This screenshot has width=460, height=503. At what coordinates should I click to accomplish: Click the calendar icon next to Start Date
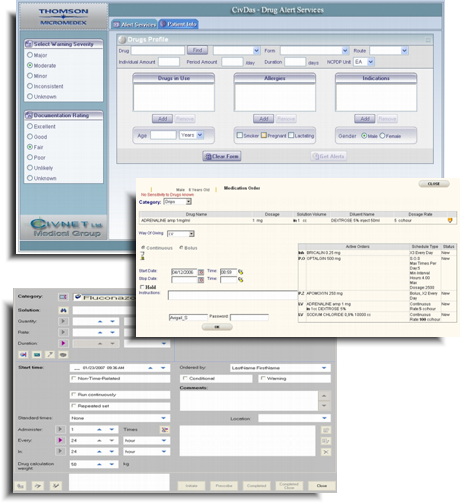pos(201,272)
